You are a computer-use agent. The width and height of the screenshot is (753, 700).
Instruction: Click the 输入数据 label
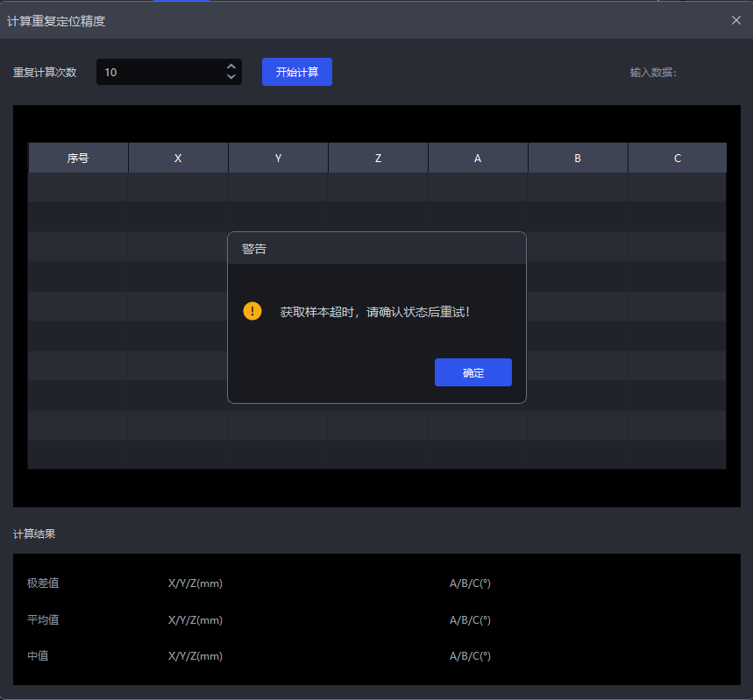[x=653, y=73]
